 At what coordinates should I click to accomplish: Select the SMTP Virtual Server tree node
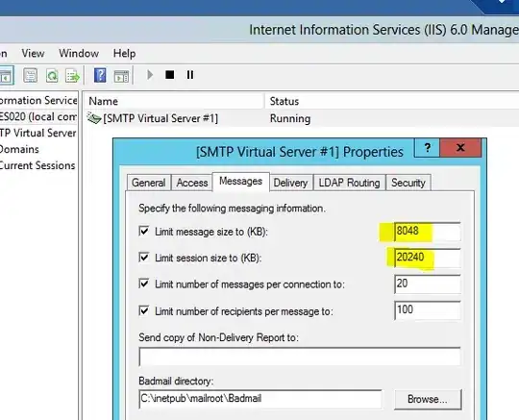click(38, 133)
